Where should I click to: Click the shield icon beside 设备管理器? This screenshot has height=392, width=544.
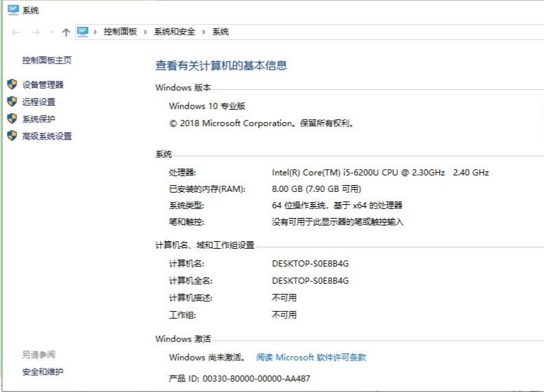tap(12, 84)
